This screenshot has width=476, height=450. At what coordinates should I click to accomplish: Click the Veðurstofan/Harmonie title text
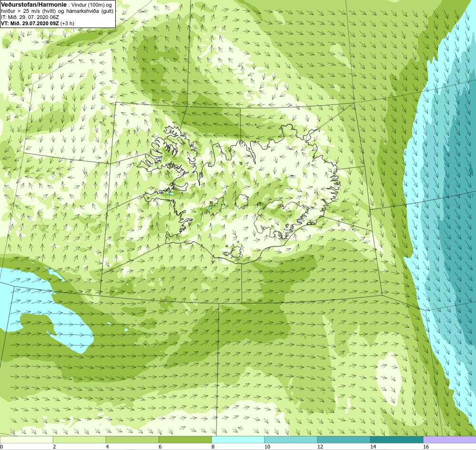pyautogui.click(x=33, y=5)
